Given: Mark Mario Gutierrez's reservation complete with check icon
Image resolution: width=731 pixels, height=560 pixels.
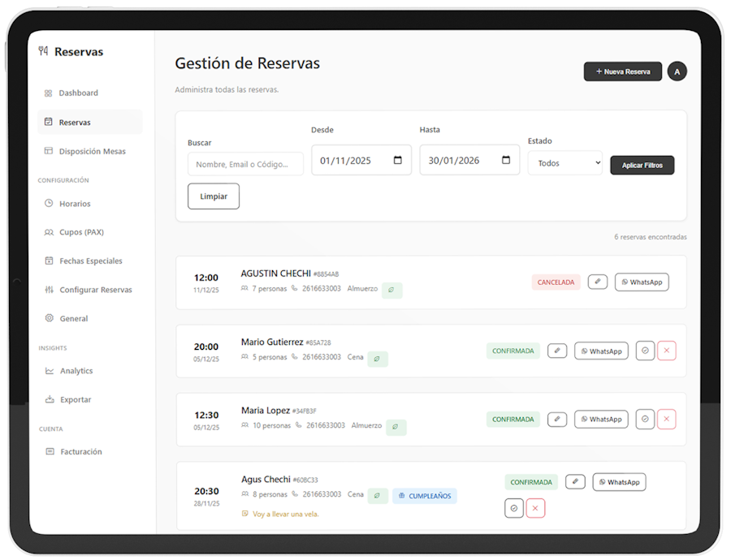Looking at the screenshot, I should pyautogui.click(x=645, y=351).
